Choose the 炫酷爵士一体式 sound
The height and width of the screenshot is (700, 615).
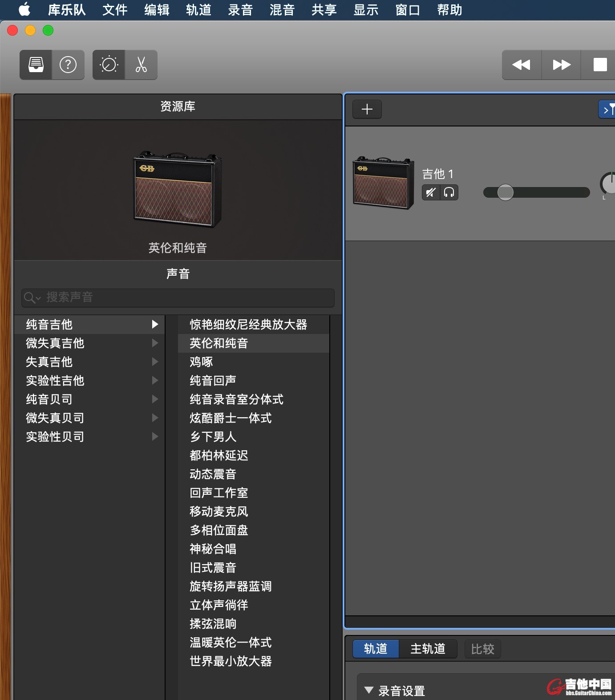tap(254, 418)
